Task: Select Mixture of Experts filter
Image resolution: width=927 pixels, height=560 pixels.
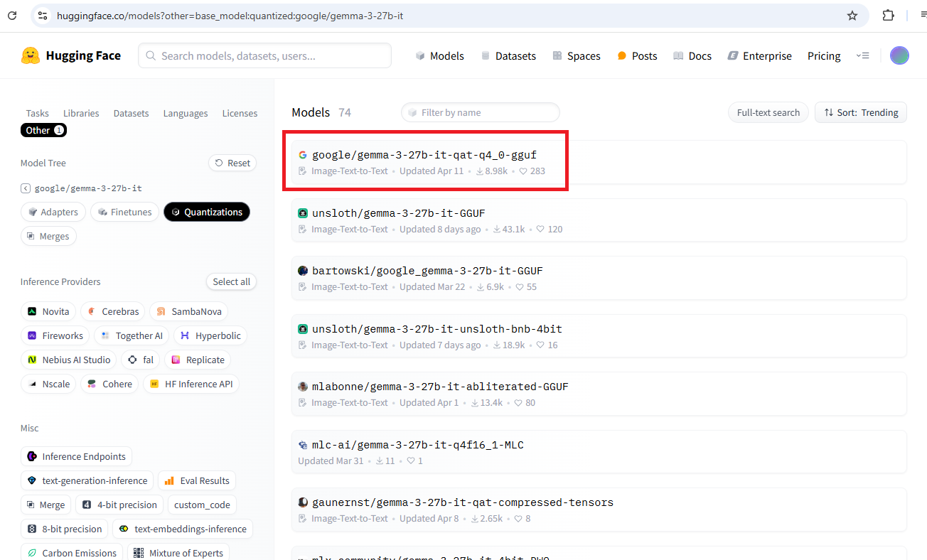Action: pos(178,553)
